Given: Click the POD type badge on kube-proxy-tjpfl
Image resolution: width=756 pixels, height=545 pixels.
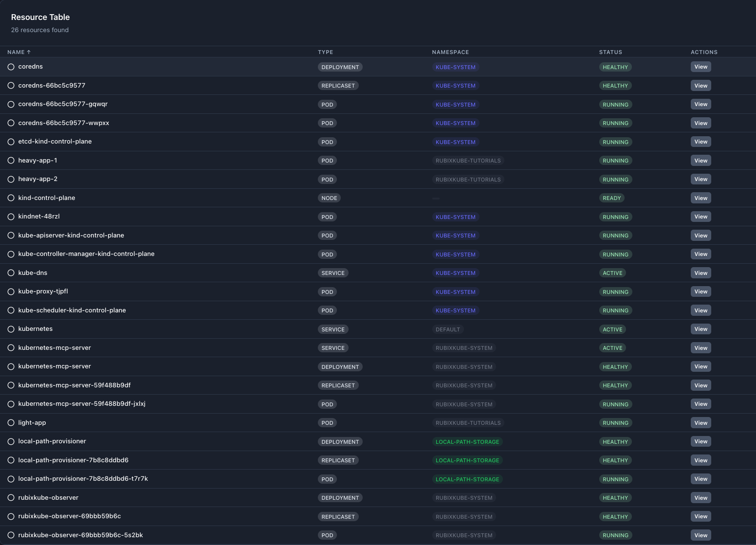Looking at the screenshot, I should click(x=327, y=291).
